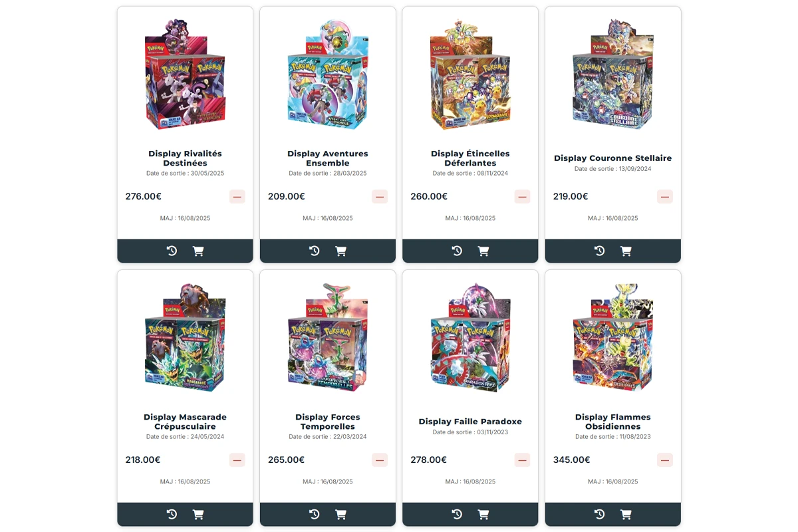Select the Display Mascarade Crépusculaire box image

[185, 338]
